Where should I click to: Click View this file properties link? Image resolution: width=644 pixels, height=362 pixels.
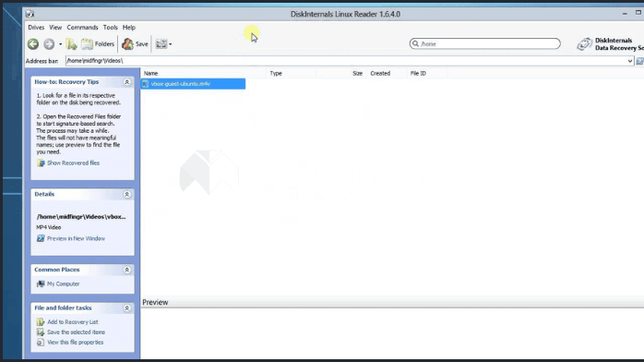[75, 343]
